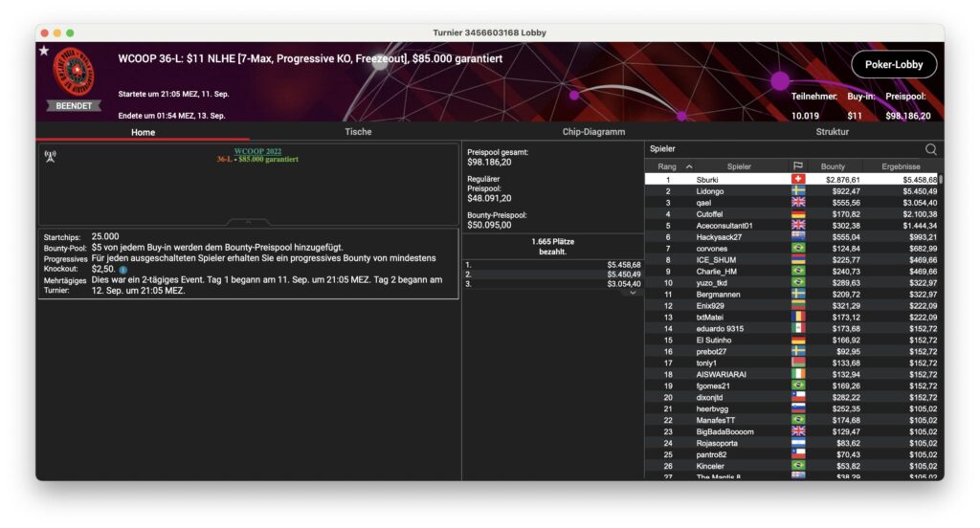Sort players by country flag column

point(798,166)
